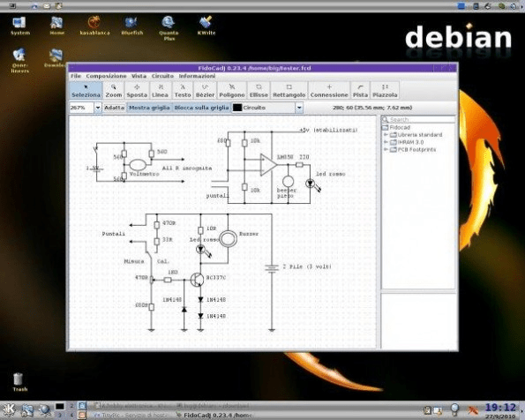Launch KWrite from the desktop

pyautogui.click(x=206, y=26)
